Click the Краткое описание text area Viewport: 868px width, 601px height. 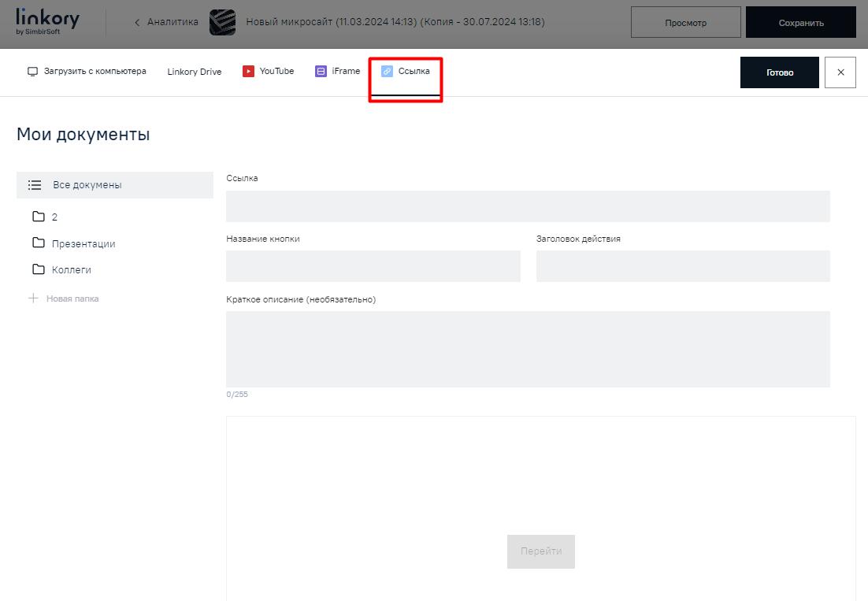528,349
